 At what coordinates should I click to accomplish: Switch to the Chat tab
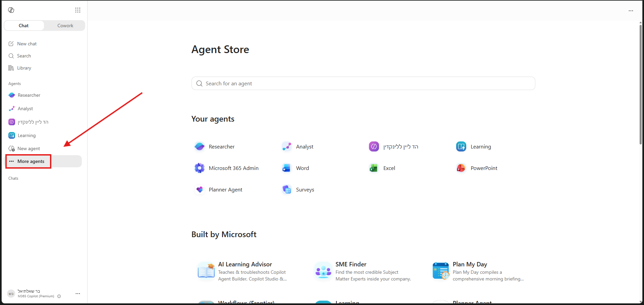click(x=24, y=26)
